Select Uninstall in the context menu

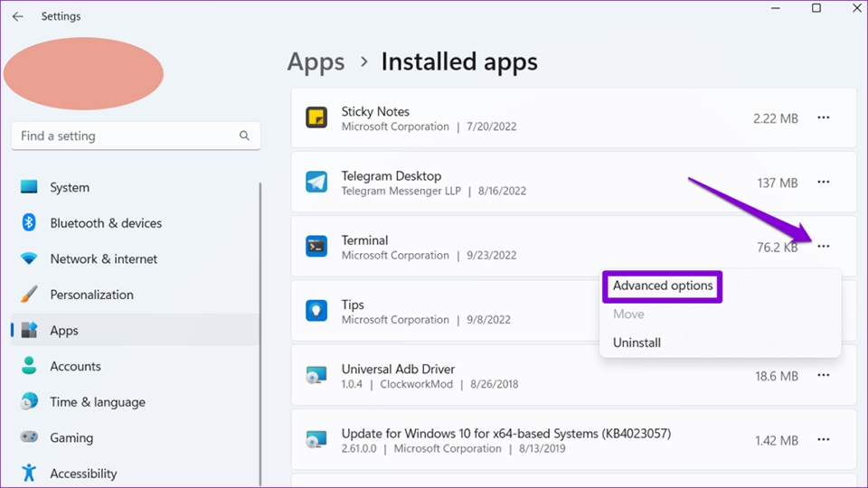pos(637,343)
